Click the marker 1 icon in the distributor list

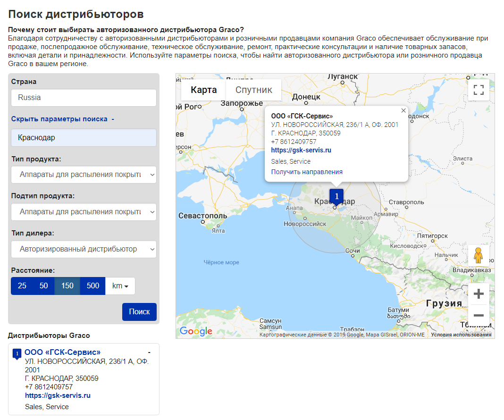17,354
